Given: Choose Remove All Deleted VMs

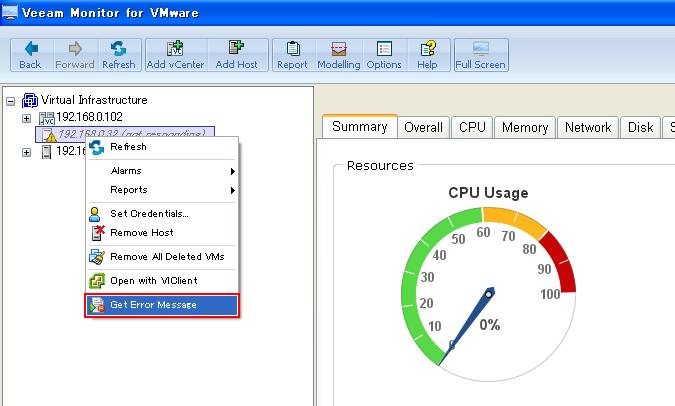Looking at the screenshot, I should (x=162, y=257).
